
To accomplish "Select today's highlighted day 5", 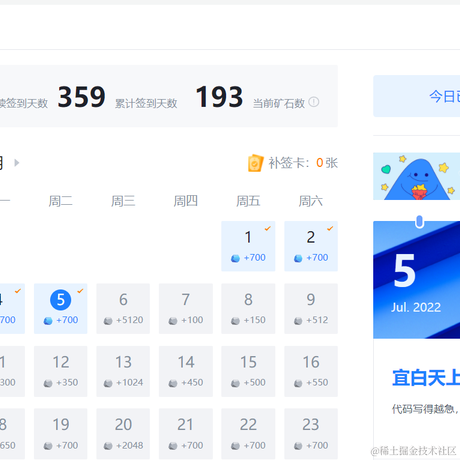I will click(x=61, y=308).
